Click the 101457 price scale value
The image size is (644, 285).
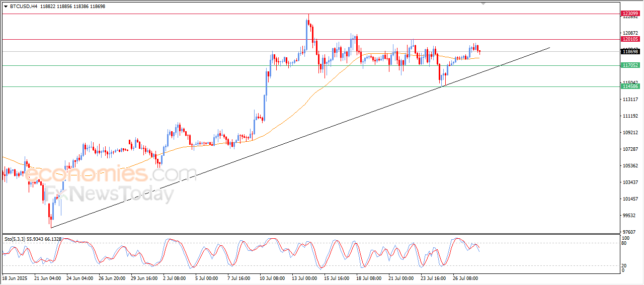pyautogui.click(x=630, y=199)
